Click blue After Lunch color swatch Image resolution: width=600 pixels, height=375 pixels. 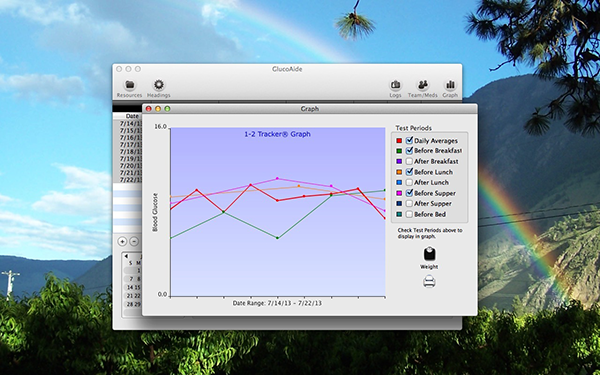(x=399, y=183)
